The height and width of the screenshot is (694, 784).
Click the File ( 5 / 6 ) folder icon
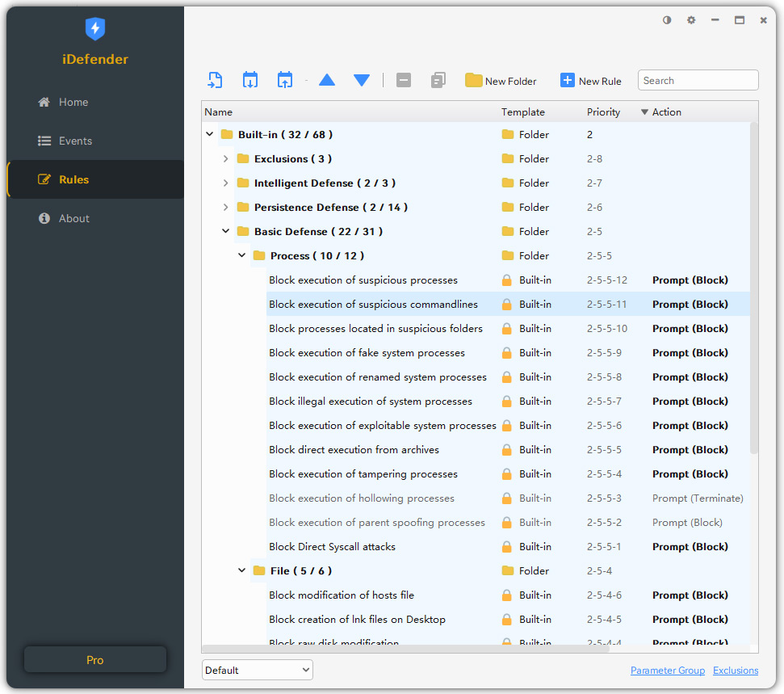pos(259,570)
